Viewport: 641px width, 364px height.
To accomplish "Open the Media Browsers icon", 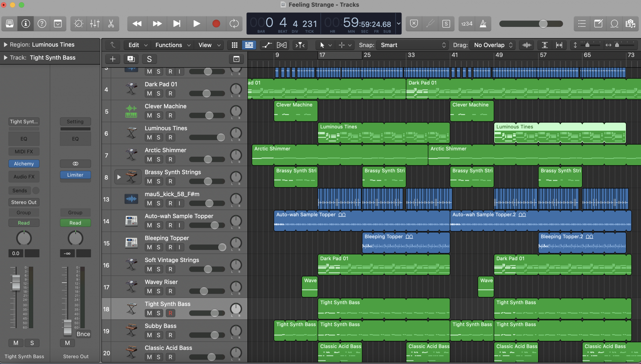I will (630, 24).
